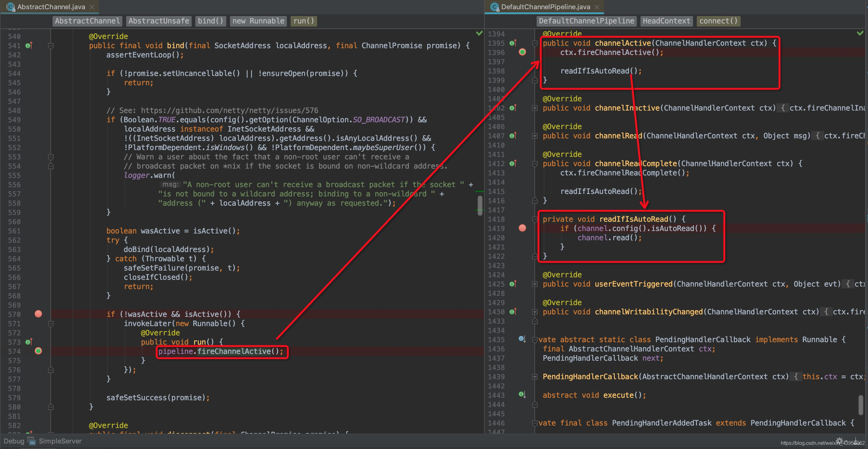Click the channel.read() call on line 1420
The width and height of the screenshot is (868, 449).
(x=610, y=238)
